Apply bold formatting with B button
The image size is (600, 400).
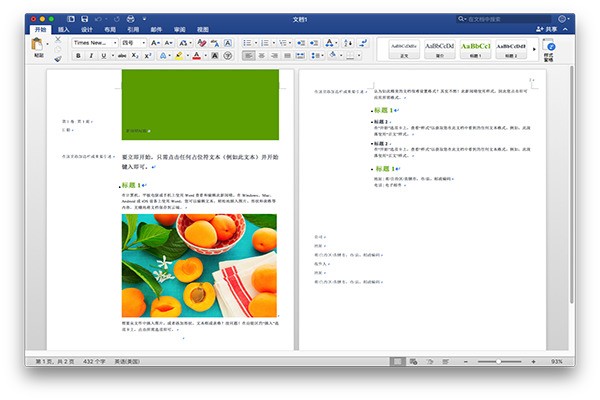[77, 57]
